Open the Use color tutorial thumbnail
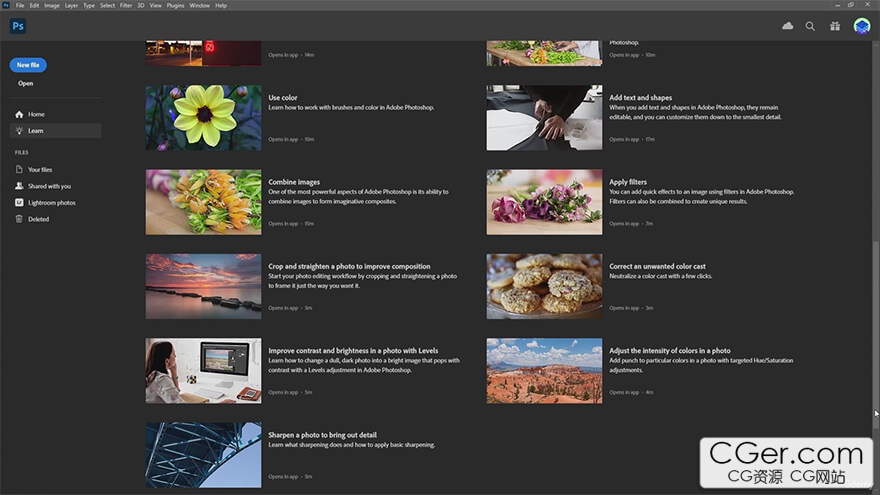The image size is (880, 495). pyautogui.click(x=203, y=118)
